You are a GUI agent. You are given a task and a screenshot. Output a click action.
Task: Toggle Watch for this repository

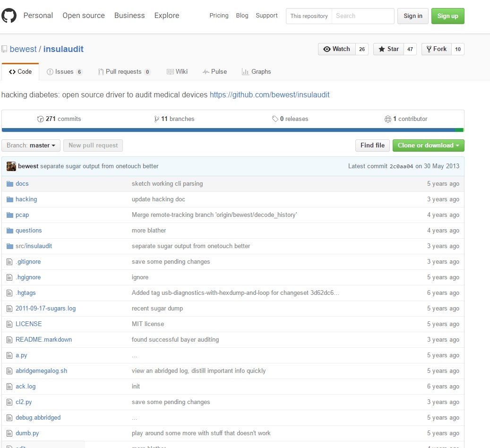[x=336, y=49]
